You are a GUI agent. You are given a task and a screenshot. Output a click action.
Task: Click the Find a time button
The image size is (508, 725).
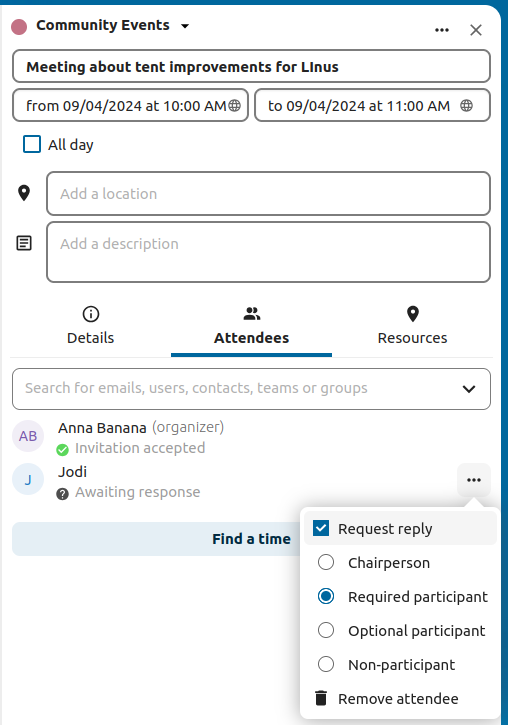[251, 539]
